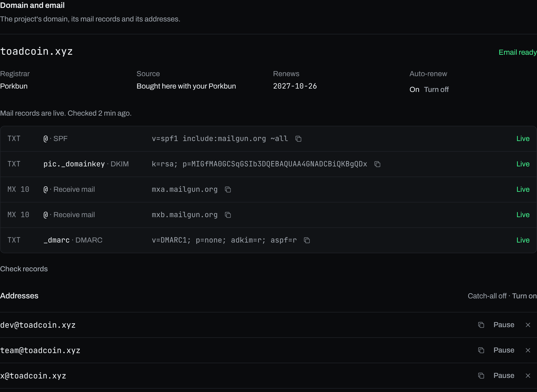The height and width of the screenshot is (392, 537).
Task: Click the _dmarc host name
Action: (x=57, y=240)
